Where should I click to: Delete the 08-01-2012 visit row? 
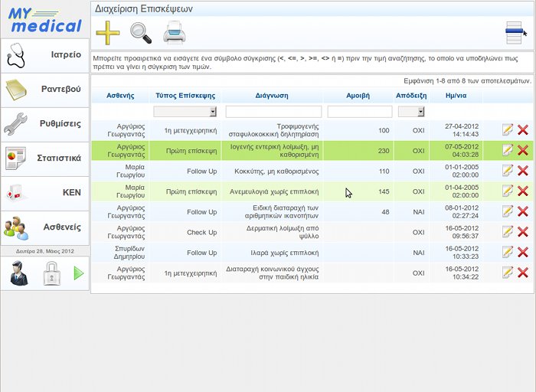coord(523,211)
